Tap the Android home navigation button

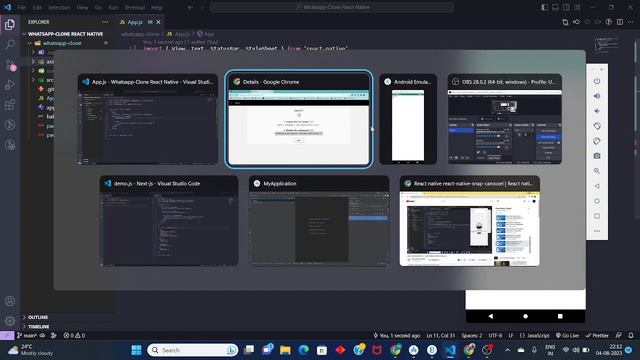tap(525, 316)
